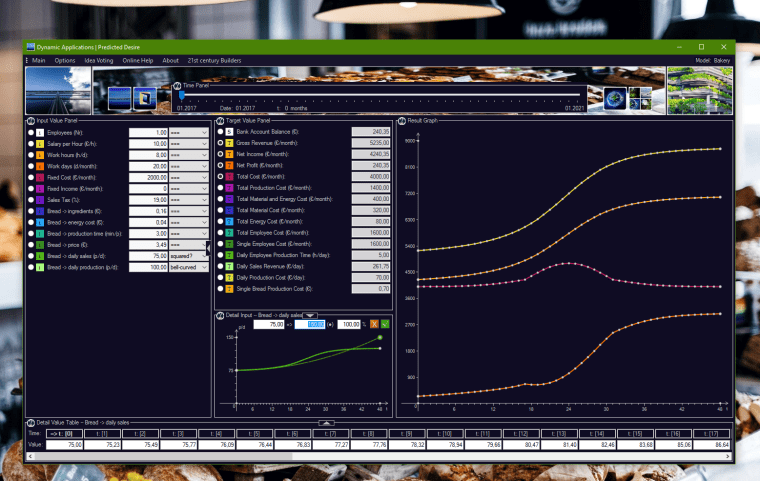
Task: Click the green confirm button in Detail Input
Action: pos(384,324)
